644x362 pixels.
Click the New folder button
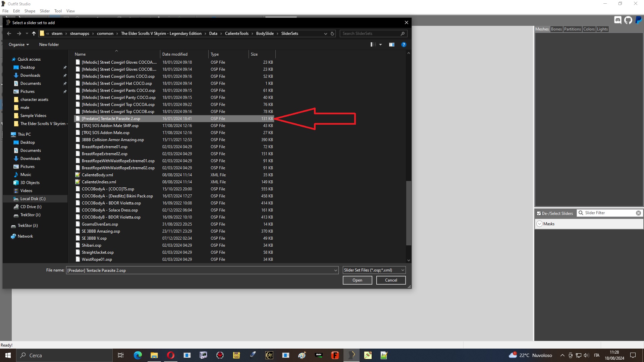point(49,45)
